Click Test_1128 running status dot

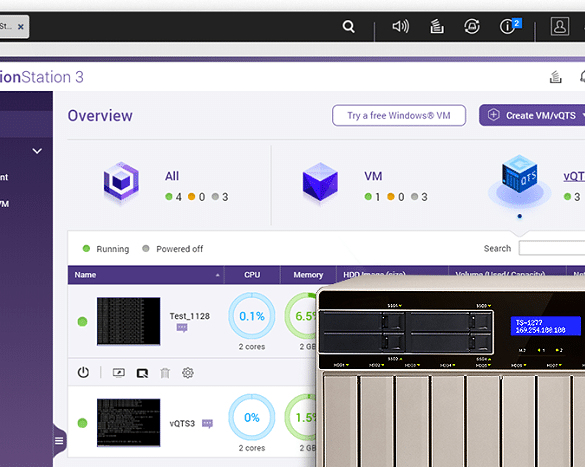point(82,322)
